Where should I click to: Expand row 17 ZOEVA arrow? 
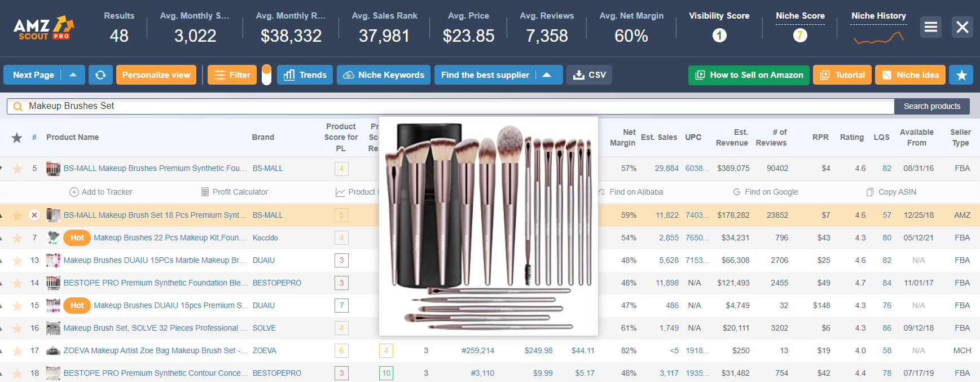tap(2, 350)
